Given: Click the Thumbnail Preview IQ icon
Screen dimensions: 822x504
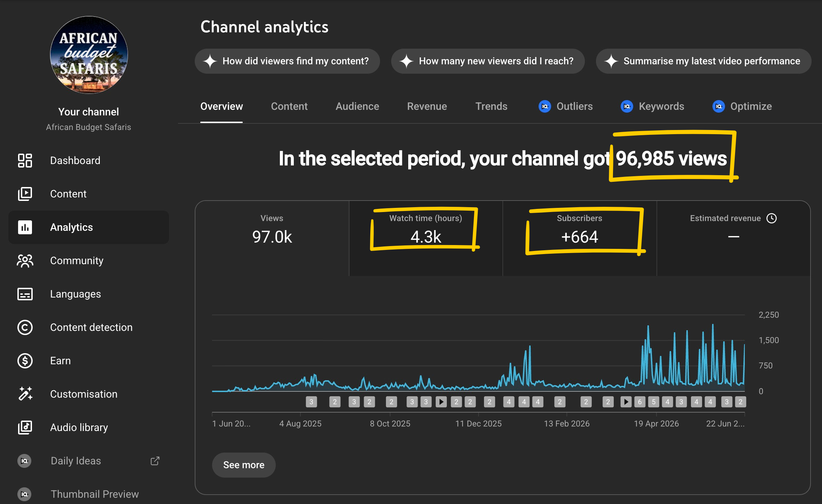Looking at the screenshot, I should (x=24, y=494).
